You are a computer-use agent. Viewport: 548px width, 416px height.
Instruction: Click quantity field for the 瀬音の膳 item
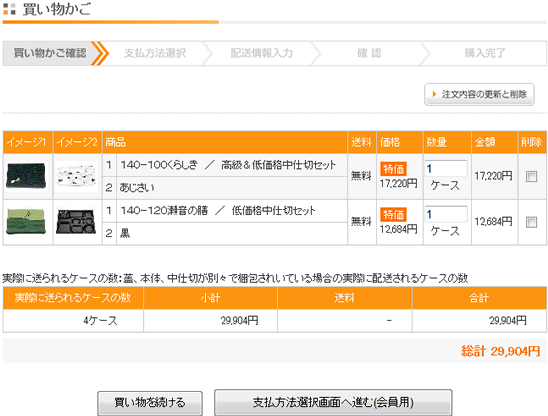point(446,214)
